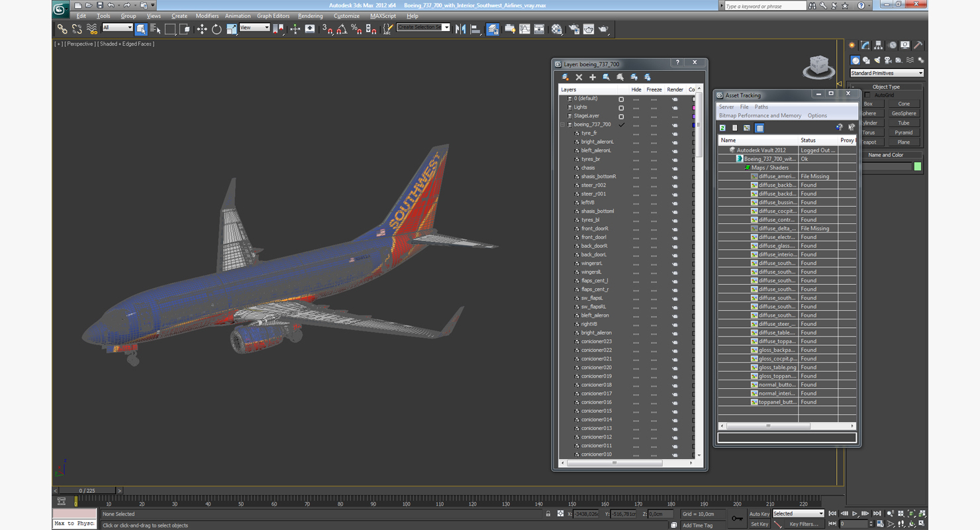Open Create Selection Set dropdown
Image resolution: width=980 pixels, height=530 pixels.
(x=423, y=27)
